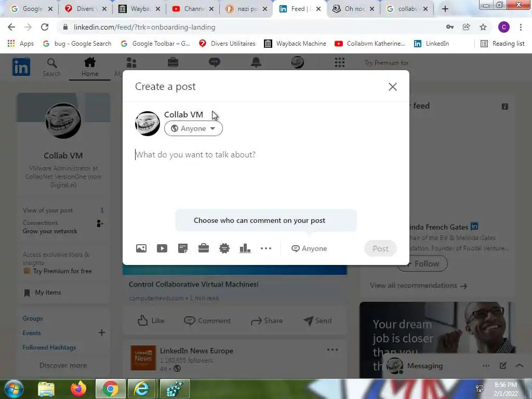Open LinkedIn News Europe post options
Viewport: 532px width, 399px height.
click(x=332, y=350)
